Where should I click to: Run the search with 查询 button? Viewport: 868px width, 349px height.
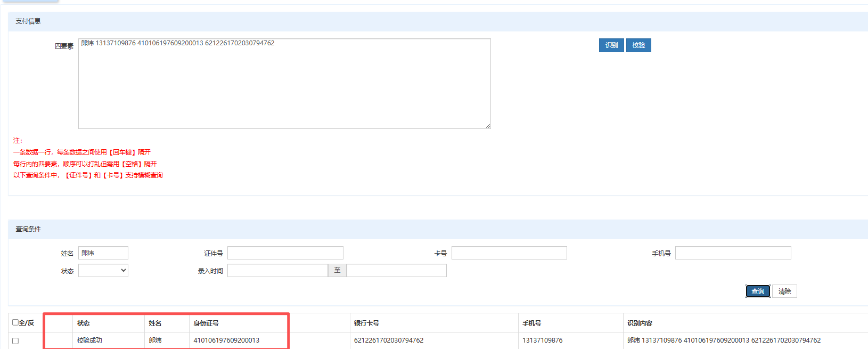coord(758,291)
